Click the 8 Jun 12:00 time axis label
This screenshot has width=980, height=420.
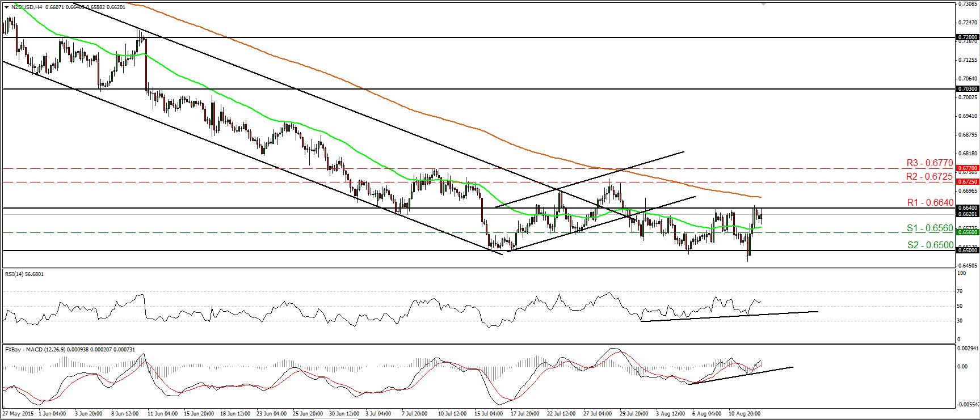(x=125, y=414)
